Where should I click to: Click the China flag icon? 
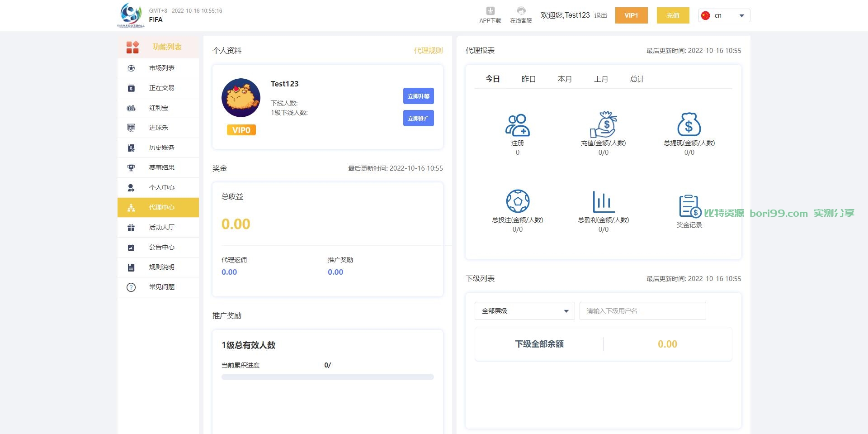tap(705, 15)
